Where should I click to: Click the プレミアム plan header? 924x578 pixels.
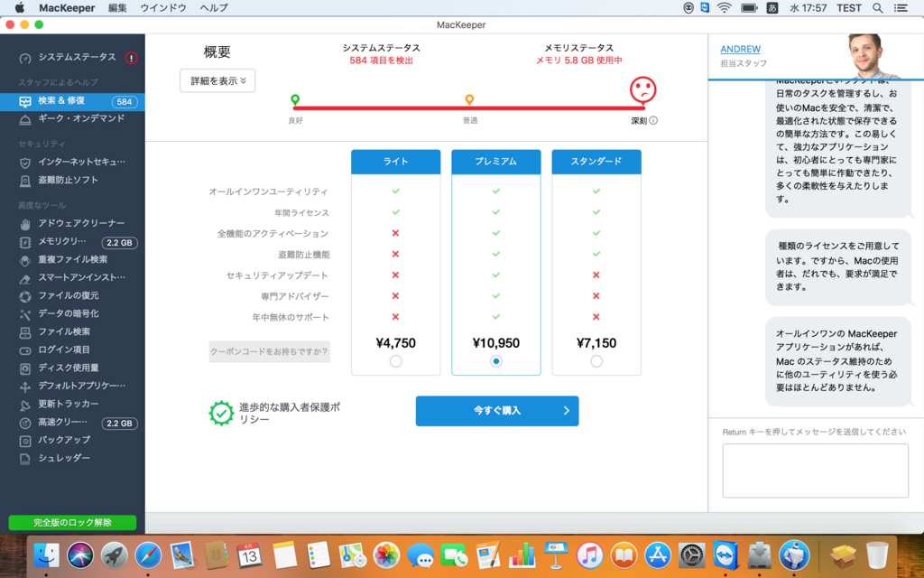pos(496,162)
